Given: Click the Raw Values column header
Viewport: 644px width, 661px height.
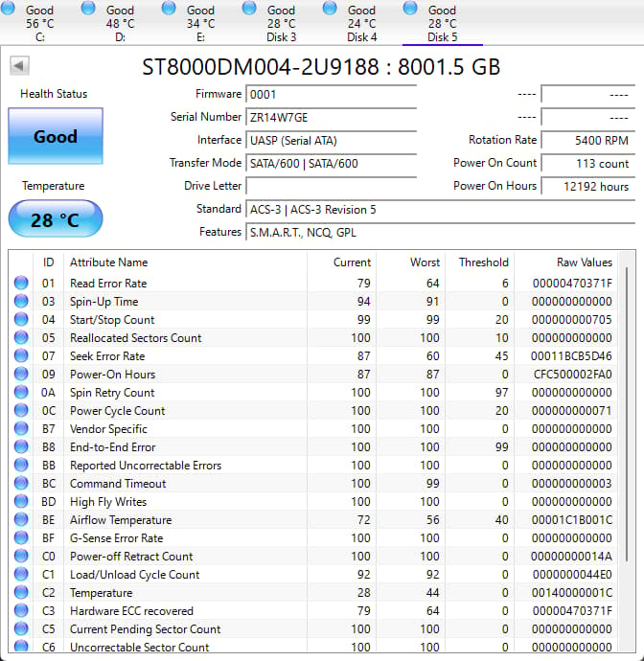Looking at the screenshot, I should (565, 262).
